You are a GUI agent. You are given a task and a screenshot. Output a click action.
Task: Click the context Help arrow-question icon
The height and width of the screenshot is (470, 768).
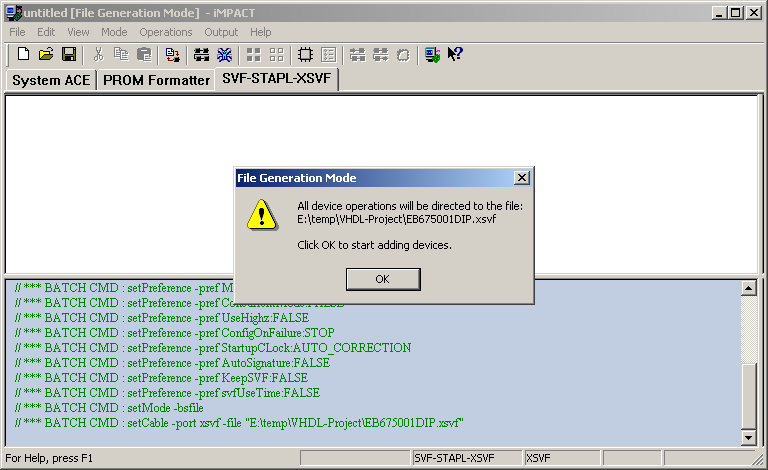455,54
